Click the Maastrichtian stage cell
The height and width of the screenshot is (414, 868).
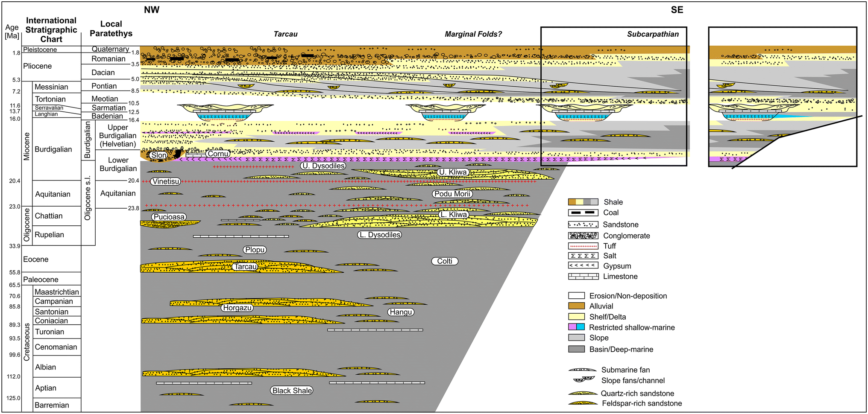coord(57,292)
